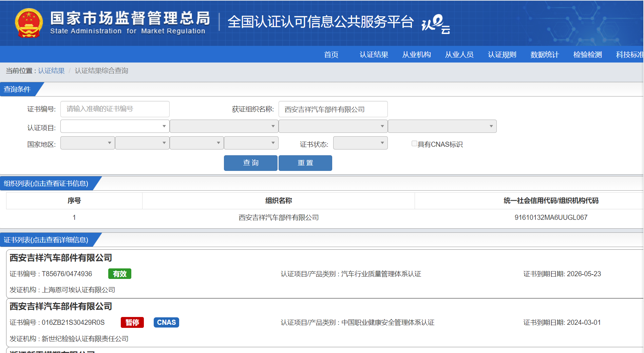The width and height of the screenshot is (644, 353).
Task: Open the 科技标准 navigation menu
Action: point(630,55)
